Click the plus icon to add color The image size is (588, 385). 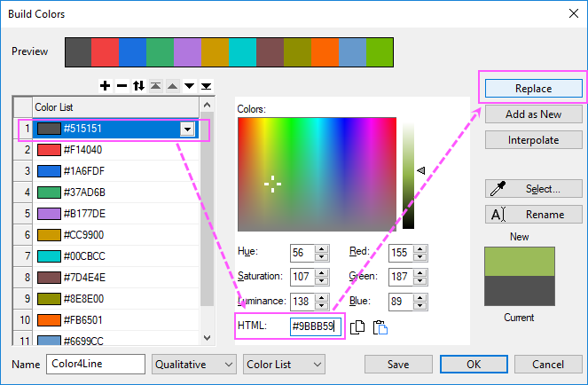[105, 86]
